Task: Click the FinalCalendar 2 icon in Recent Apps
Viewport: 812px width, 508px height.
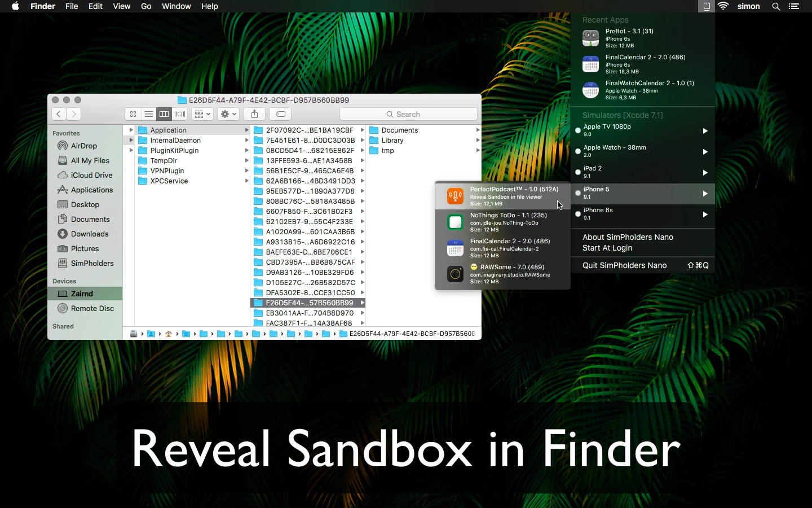Action: 590,64
